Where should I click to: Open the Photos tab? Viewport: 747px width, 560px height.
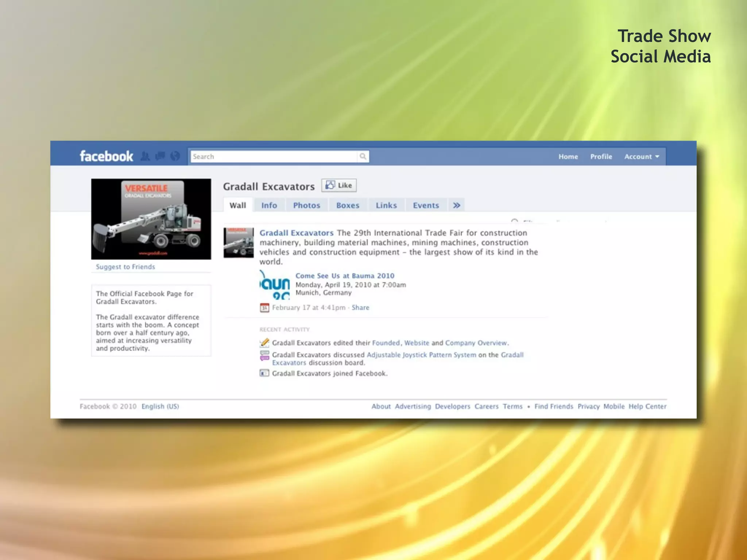(307, 205)
